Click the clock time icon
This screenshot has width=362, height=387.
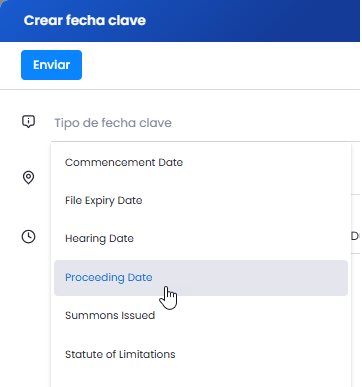click(x=28, y=237)
